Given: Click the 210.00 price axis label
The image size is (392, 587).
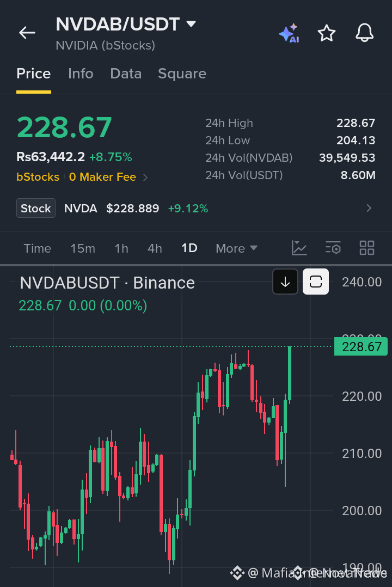Looking at the screenshot, I should pos(362,454).
